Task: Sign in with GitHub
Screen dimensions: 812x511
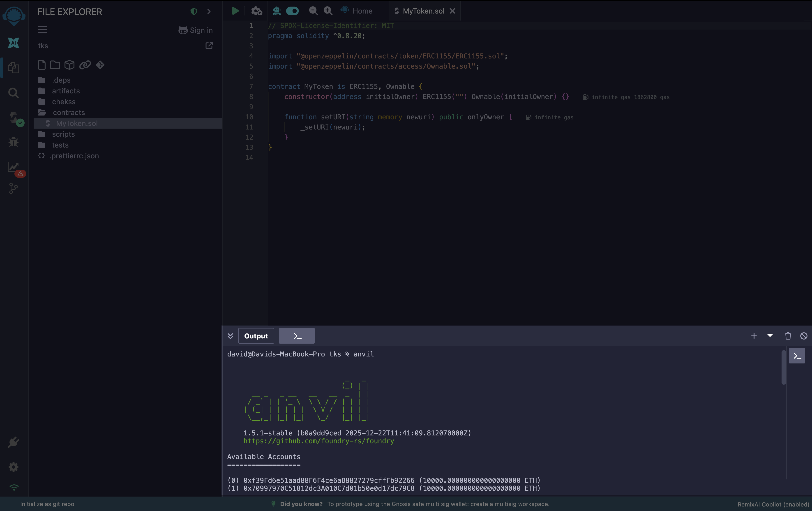Action: (x=196, y=30)
